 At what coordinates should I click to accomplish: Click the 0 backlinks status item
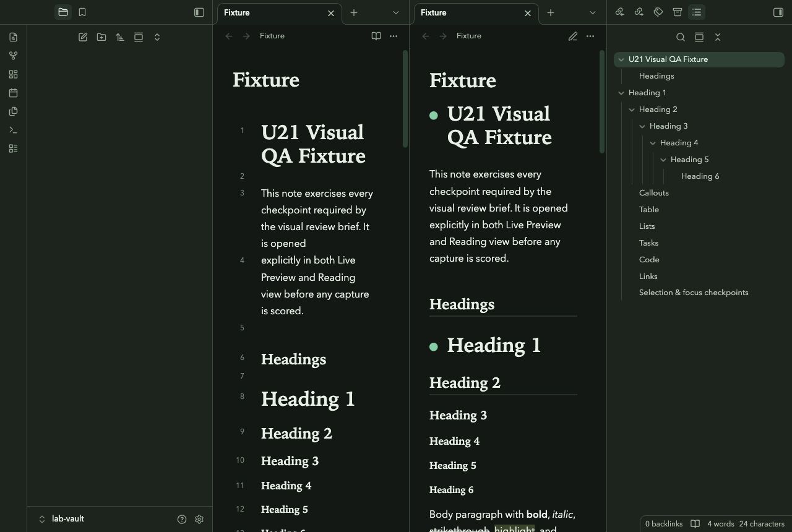tap(664, 524)
